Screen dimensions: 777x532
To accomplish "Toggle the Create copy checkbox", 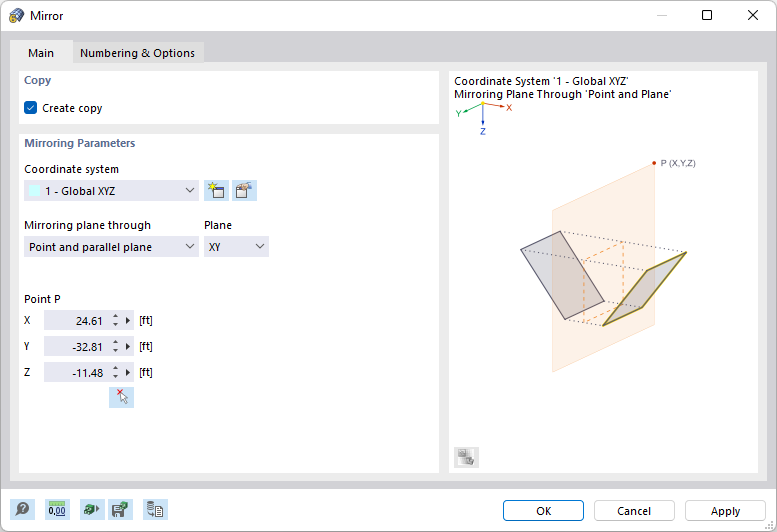I will point(31,108).
